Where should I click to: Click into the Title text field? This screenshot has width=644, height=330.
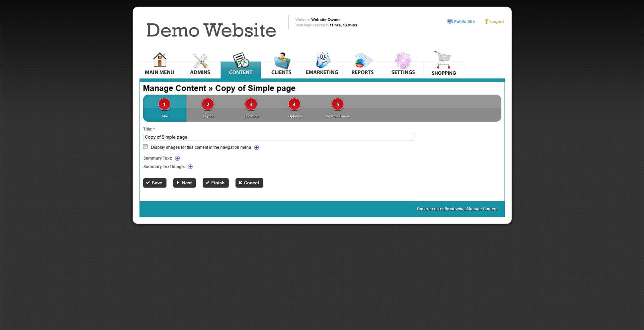pyautogui.click(x=278, y=137)
